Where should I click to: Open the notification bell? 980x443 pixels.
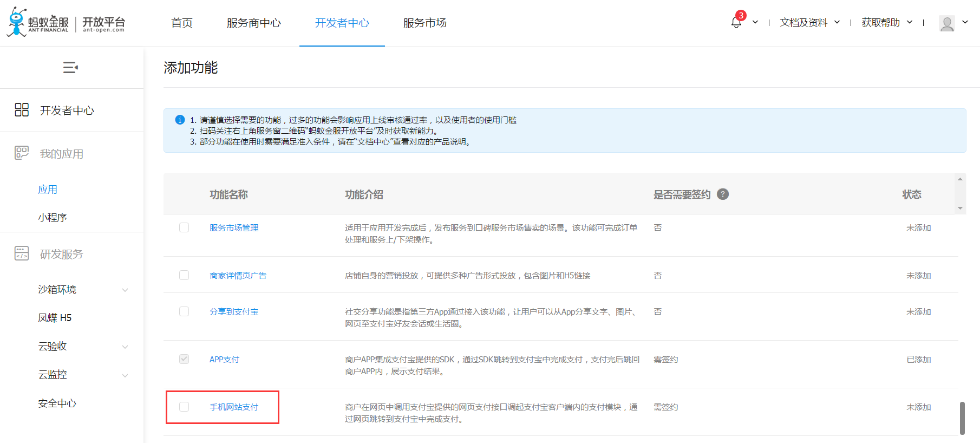coord(736,22)
